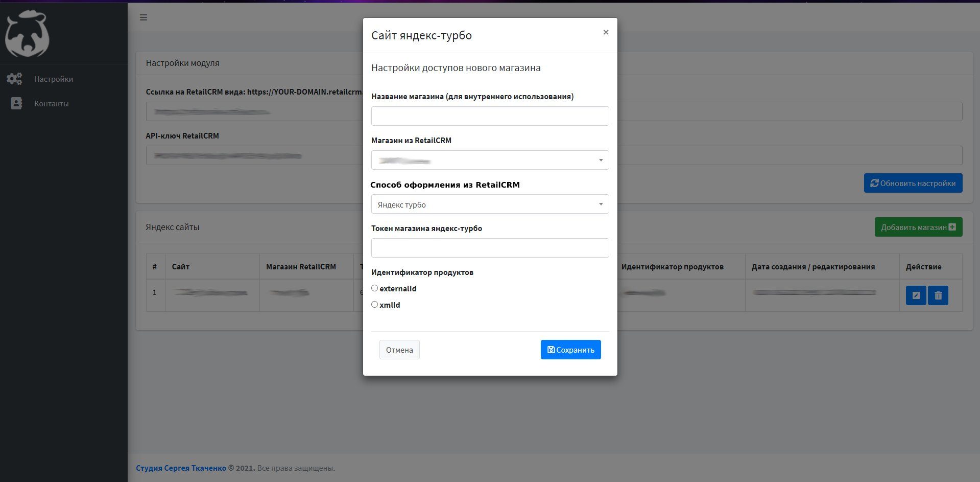Select the xmlId radio option
The image size is (980, 482).
tap(374, 305)
